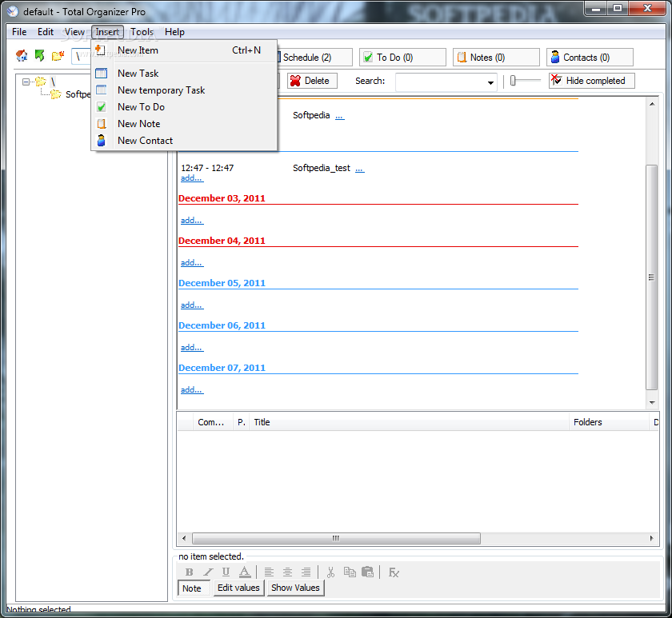Click the Softpedia_test schedule entry
Image resolution: width=672 pixels, height=618 pixels.
322,168
